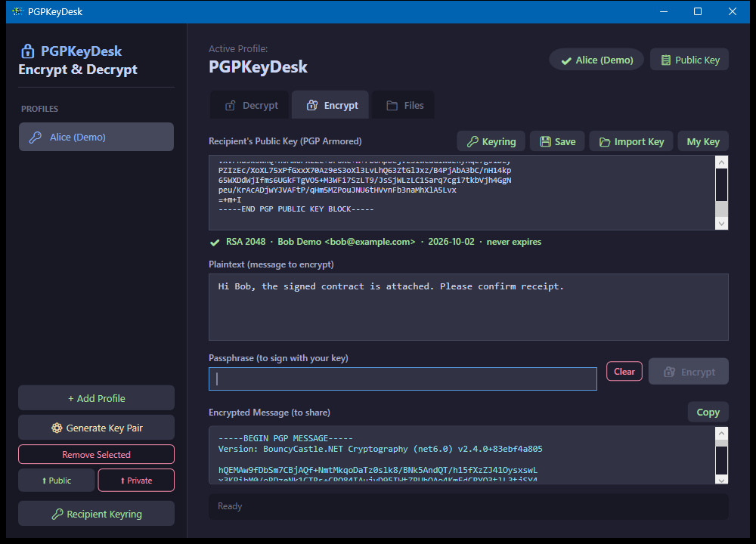Click the public key box scroll-down arrow
Screen dimensions: 756x544
722,223
